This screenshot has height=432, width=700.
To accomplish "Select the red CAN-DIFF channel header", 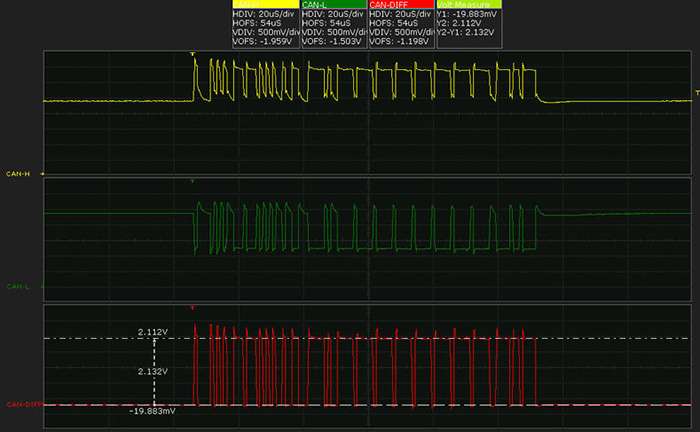I will click(402, 4).
